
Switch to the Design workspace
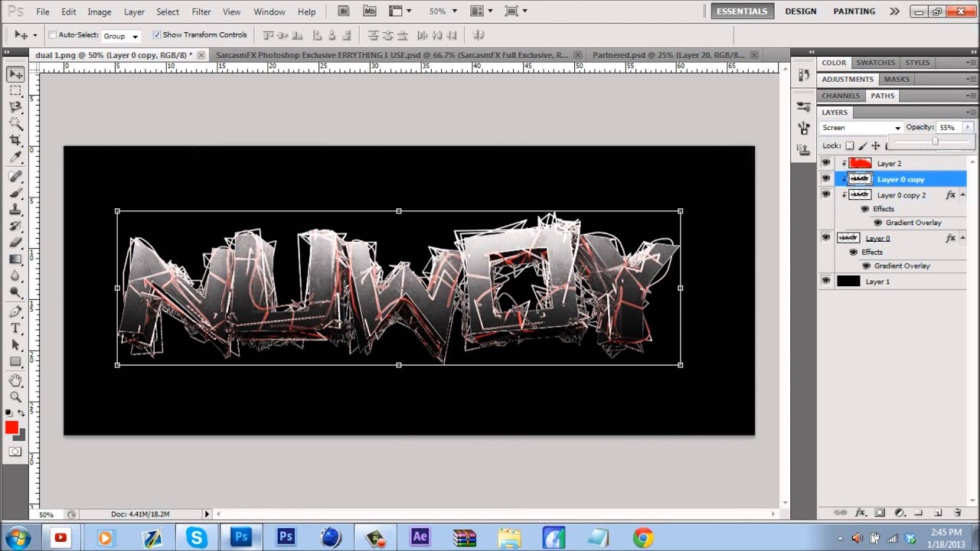pyautogui.click(x=801, y=11)
